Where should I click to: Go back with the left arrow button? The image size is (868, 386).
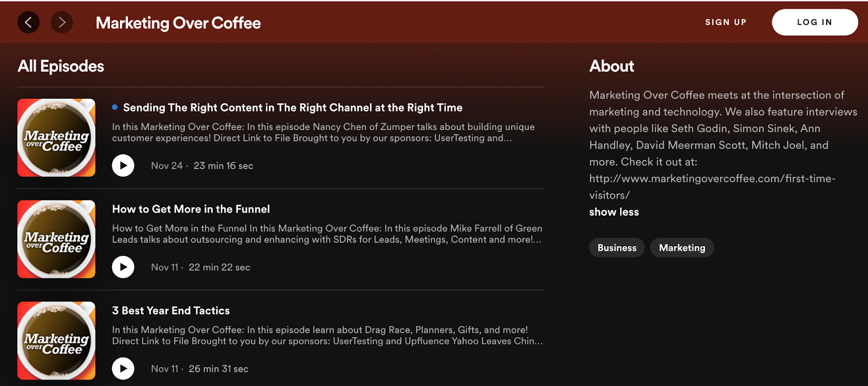pyautogui.click(x=28, y=22)
